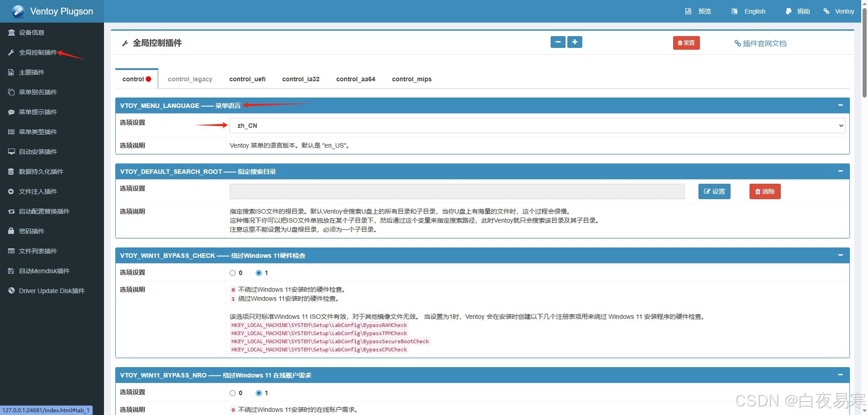Collapse the VTOY_WIN11_BYPASS_NRO panel
Viewport: 868px width, 415px height.
point(840,375)
